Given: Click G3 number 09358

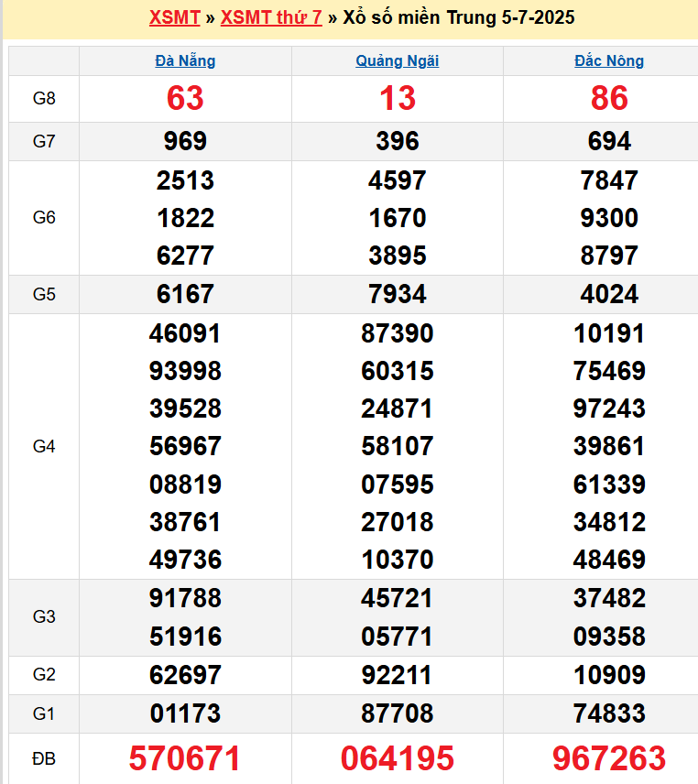Looking at the screenshot, I should pos(609,637).
